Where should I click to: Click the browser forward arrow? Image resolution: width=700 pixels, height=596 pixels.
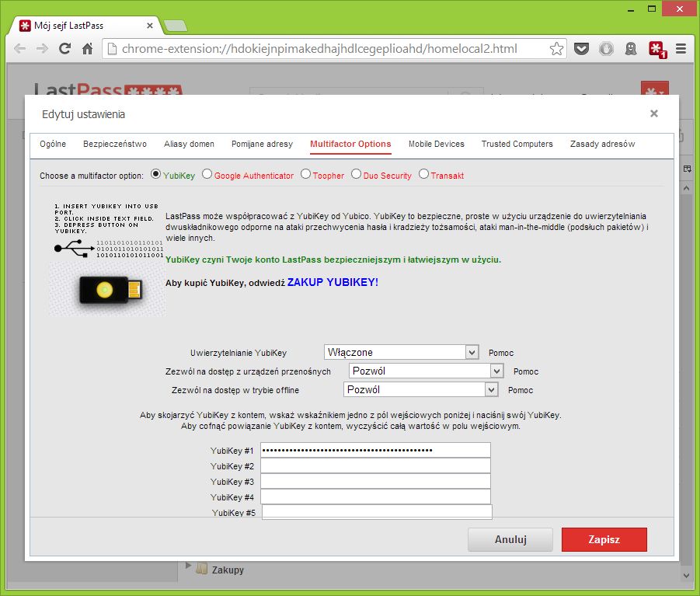coord(42,49)
